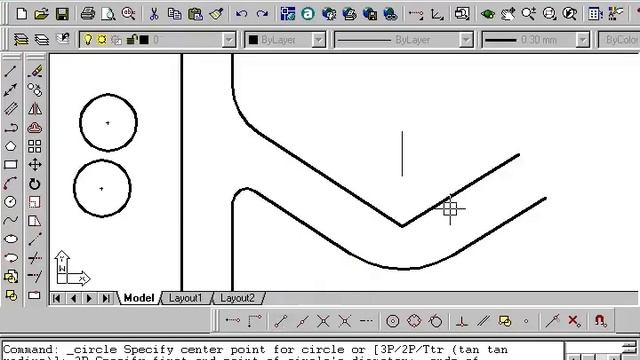The image size is (640, 360).
Task: Open the ByColor plot style dropdown
Action: (619, 40)
